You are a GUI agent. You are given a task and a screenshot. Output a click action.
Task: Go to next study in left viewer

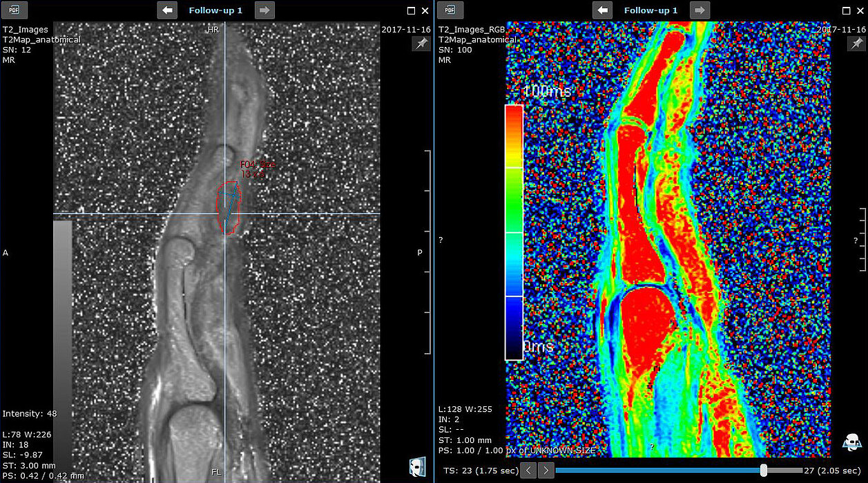[264, 10]
